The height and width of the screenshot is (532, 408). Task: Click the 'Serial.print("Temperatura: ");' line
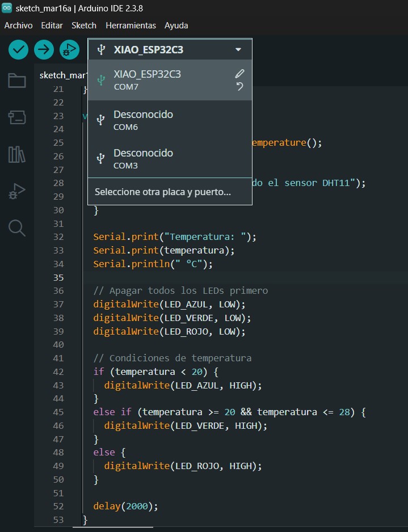174,237
